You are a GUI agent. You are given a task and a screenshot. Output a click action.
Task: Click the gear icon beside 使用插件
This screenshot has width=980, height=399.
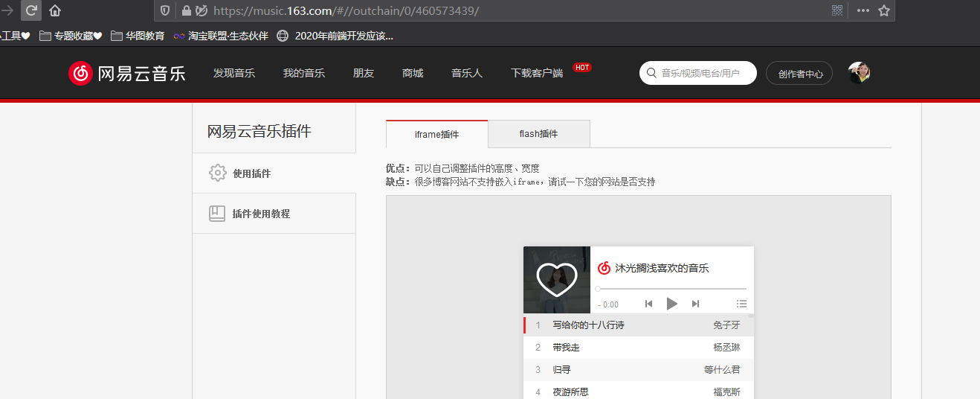point(217,173)
